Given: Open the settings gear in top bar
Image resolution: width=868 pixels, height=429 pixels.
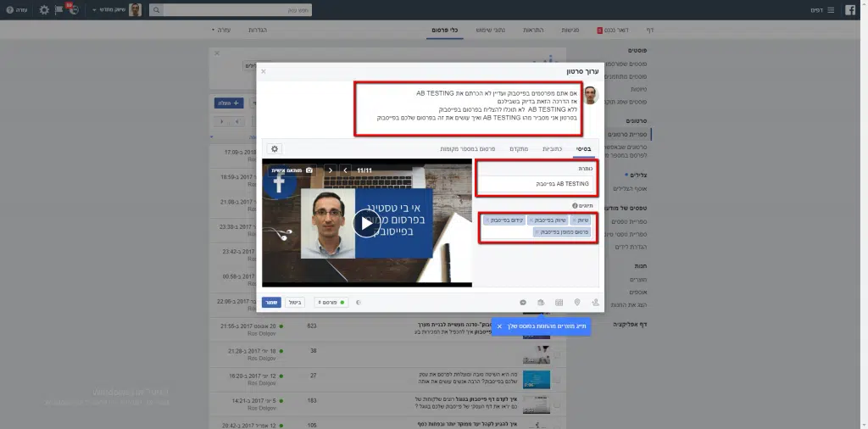Looking at the screenshot, I should (x=44, y=10).
